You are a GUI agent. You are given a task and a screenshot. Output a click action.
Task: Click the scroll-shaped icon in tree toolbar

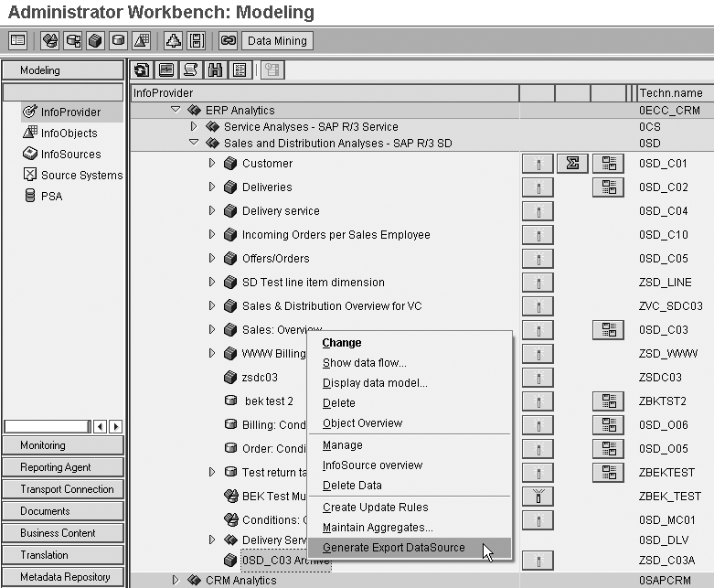190,69
